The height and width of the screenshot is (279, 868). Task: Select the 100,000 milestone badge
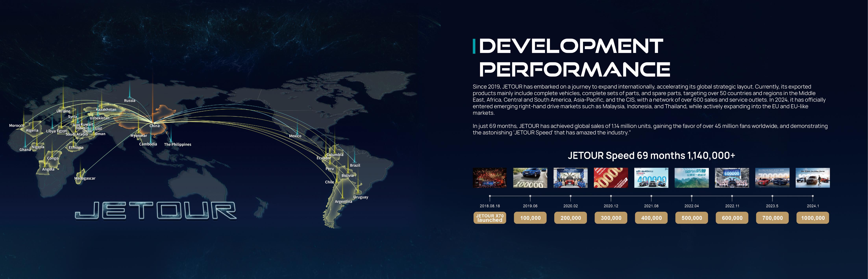530,218
